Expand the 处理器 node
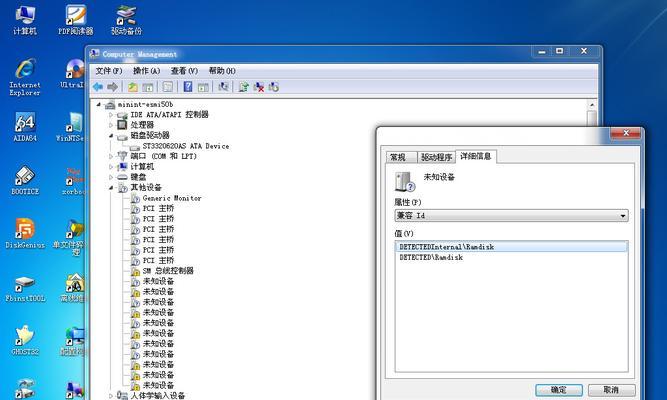 click(x=111, y=125)
